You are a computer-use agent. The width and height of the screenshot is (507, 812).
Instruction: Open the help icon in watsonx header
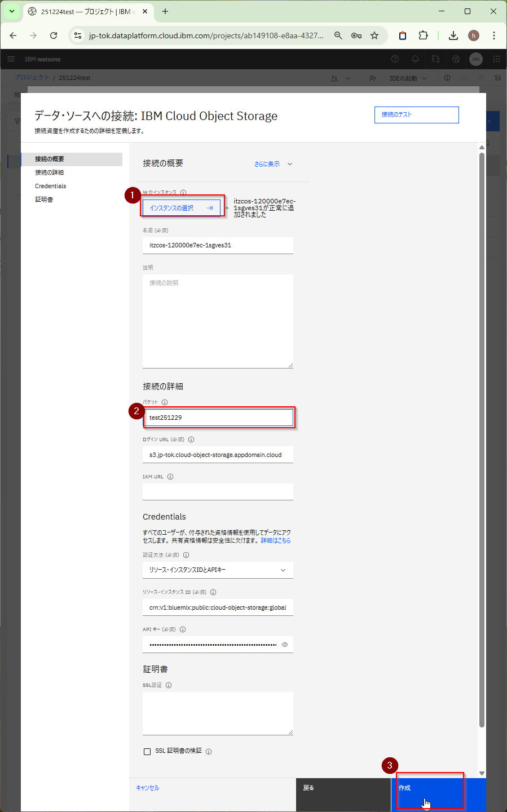[x=395, y=59]
